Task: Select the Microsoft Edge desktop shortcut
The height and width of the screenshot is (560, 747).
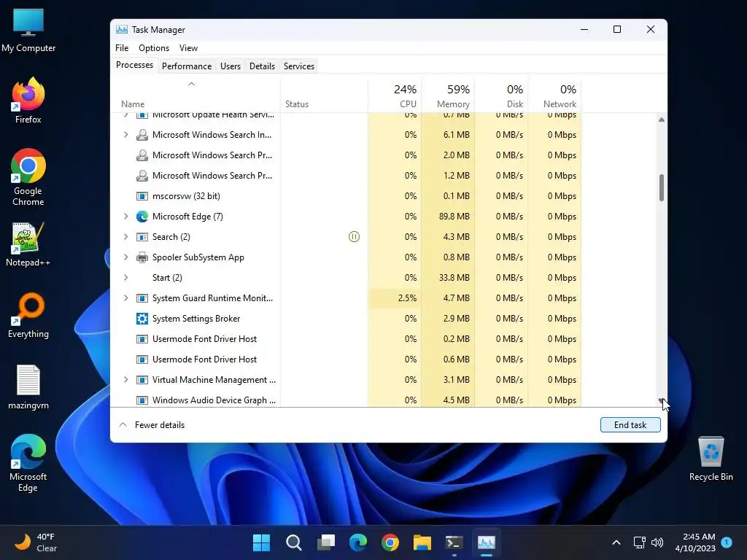Action: [x=28, y=463]
